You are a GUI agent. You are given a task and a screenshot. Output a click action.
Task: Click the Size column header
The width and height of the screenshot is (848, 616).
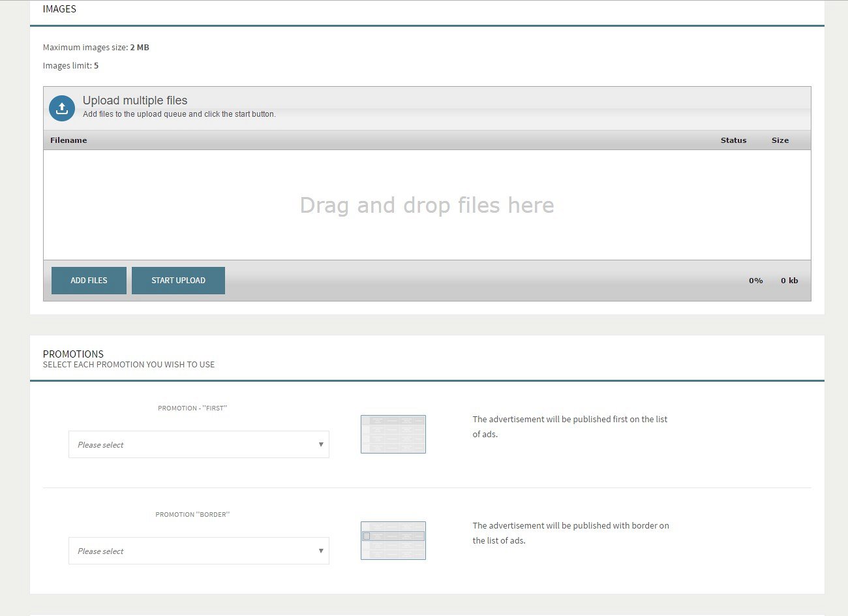pos(780,140)
